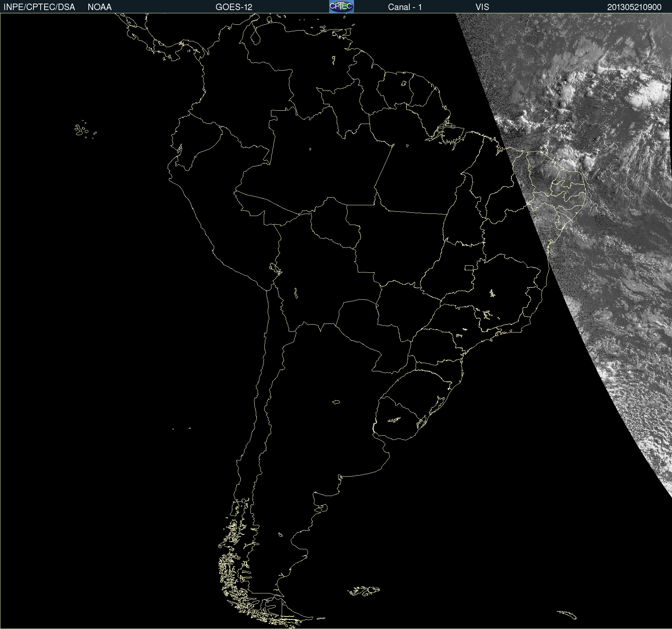672x629 pixels.
Task: Click the VIS channel type label
Action: [x=482, y=7]
